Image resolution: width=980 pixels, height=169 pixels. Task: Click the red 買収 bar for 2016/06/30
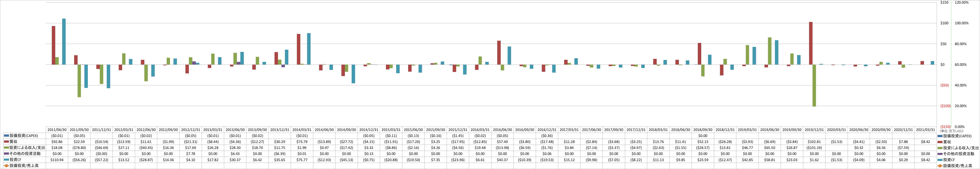[x=499, y=53]
